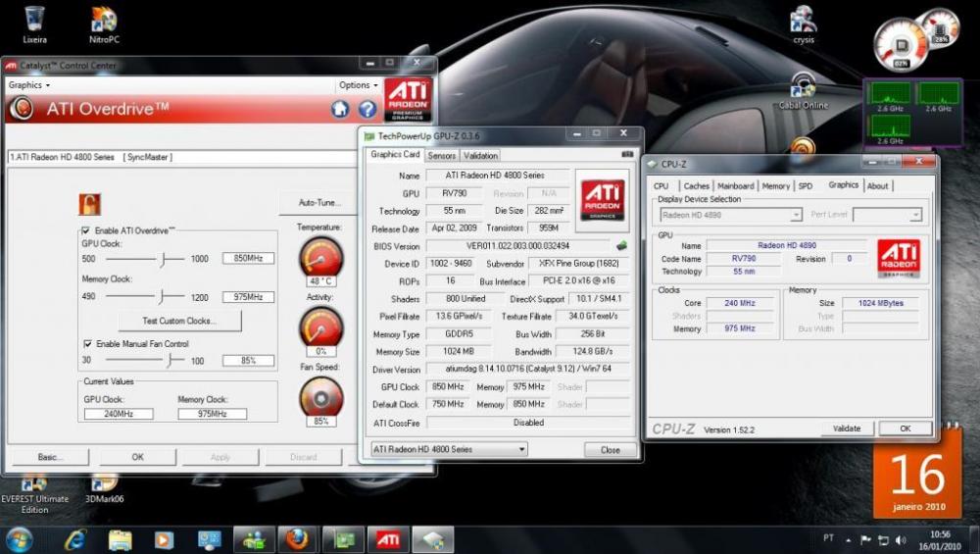
Task: Open Catalyst Control Center help icon
Action: 367,109
